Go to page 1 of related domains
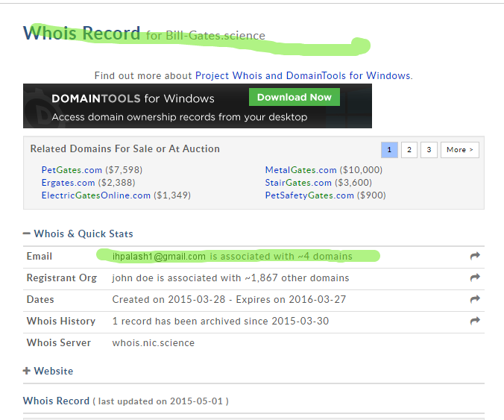Screen dimensions: 504x420 [x=389, y=150]
